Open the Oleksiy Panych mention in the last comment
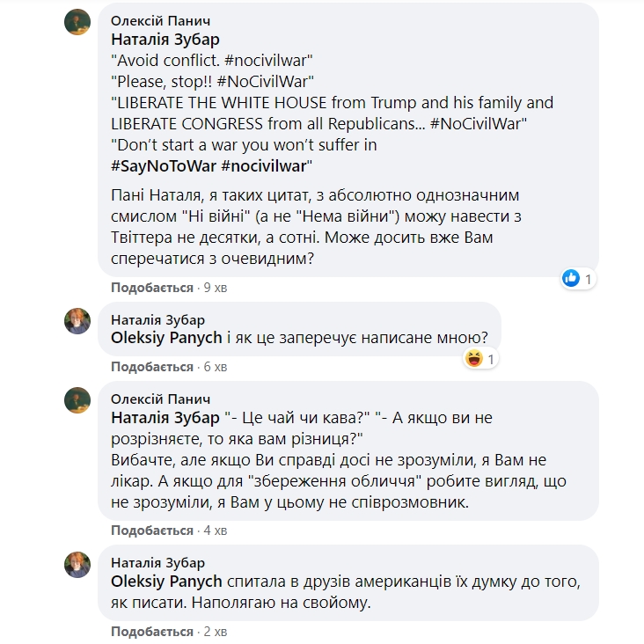 click(x=166, y=582)
